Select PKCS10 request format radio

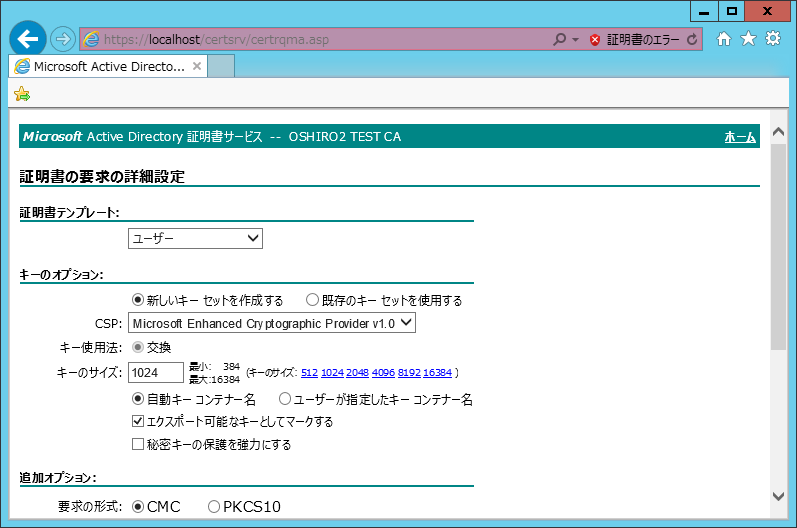coord(214,507)
